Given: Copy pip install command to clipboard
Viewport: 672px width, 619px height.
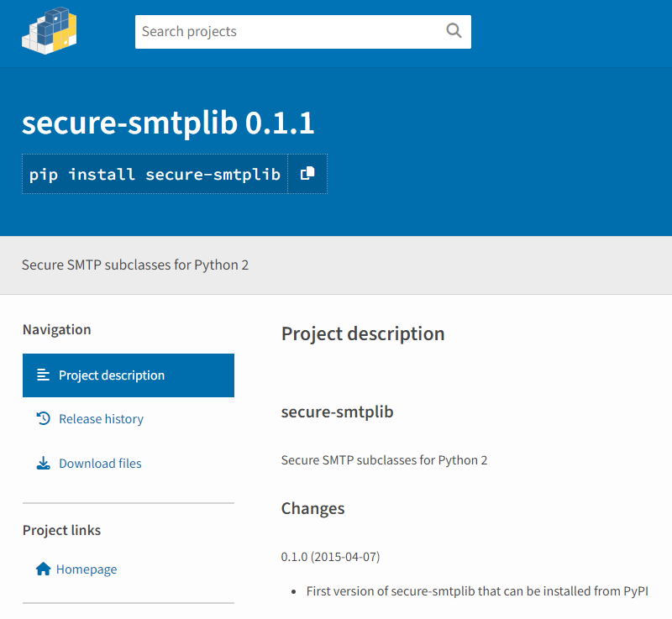Looking at the screenshot, I should pyautogui.click(x=307, y=174).
